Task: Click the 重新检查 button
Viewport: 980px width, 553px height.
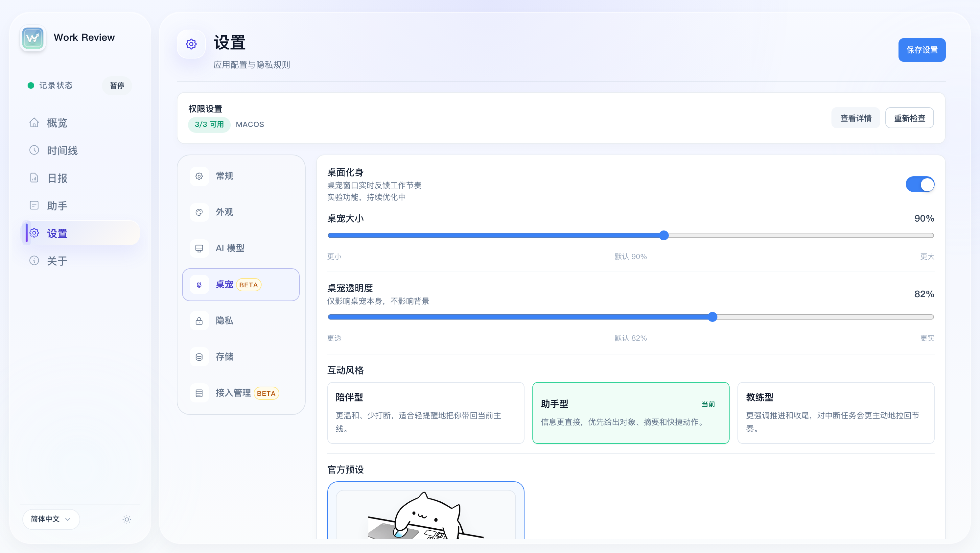Action: (909, 118)
